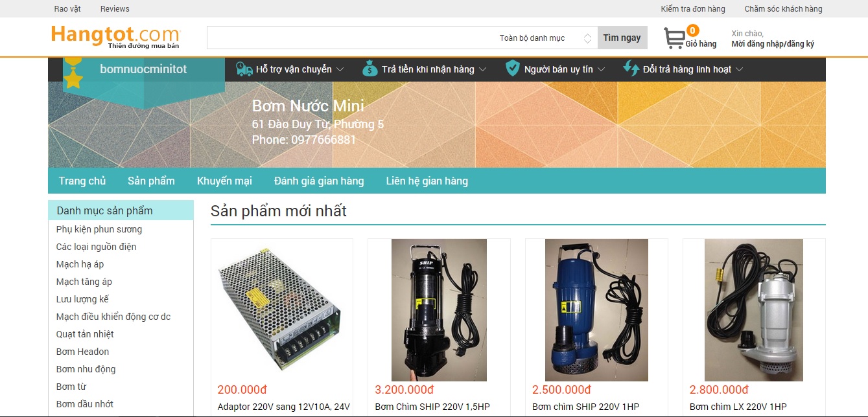
Task: Click the Hangtot.com logo
Action: 115,37
